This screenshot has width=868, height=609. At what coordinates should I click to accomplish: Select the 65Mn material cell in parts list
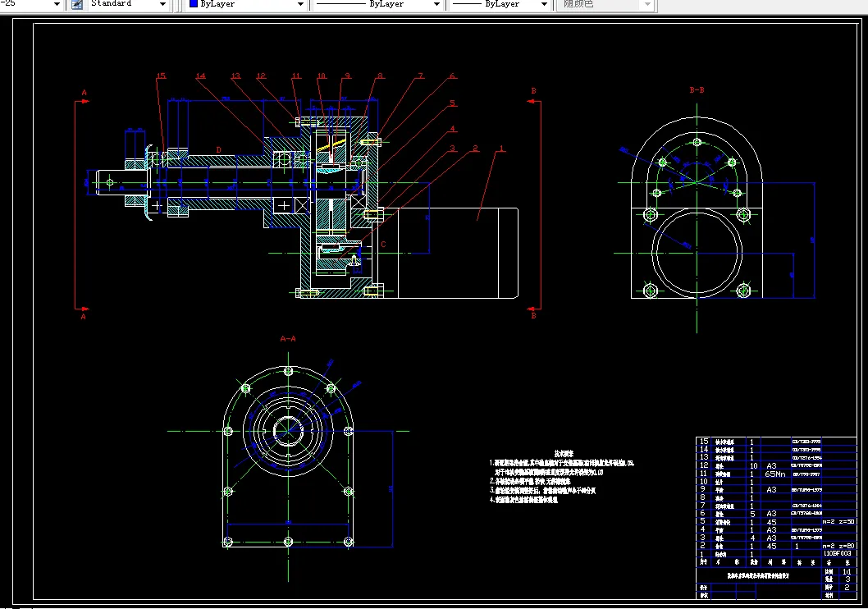coord(775,474)
